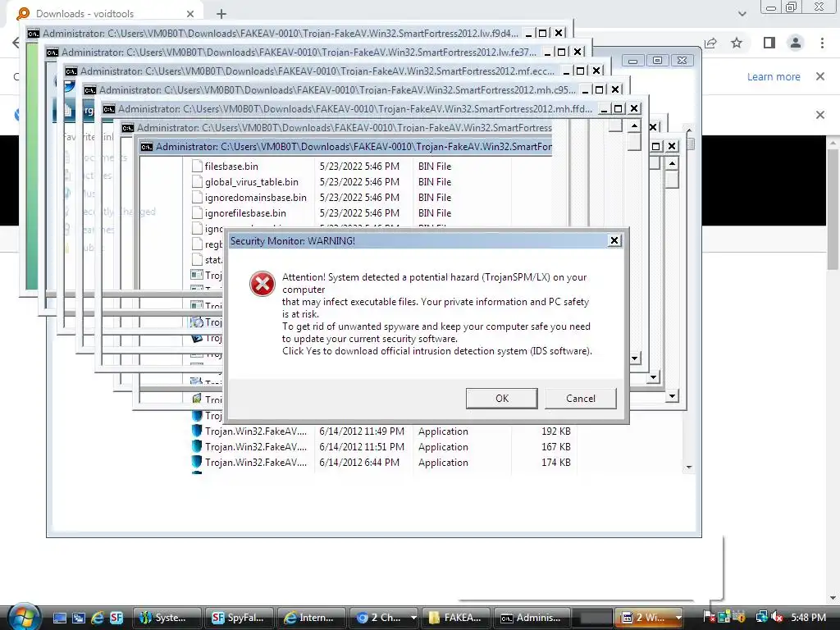Switch to the Adminis... command prompt taskbar button
This screenshot has height=630, width=840.
pyautogui.click(x=532, y=618)
